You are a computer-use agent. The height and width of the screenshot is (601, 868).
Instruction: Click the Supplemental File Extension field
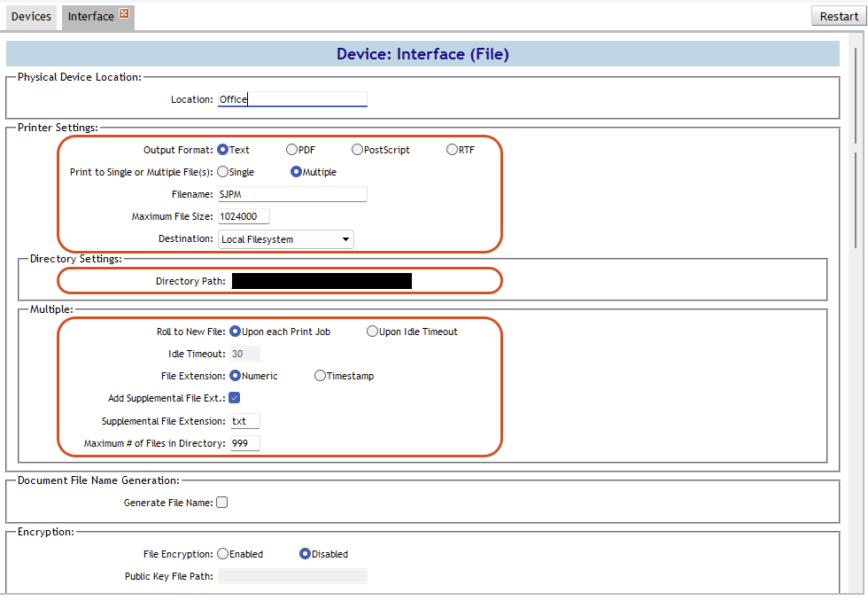click(244, 421)
